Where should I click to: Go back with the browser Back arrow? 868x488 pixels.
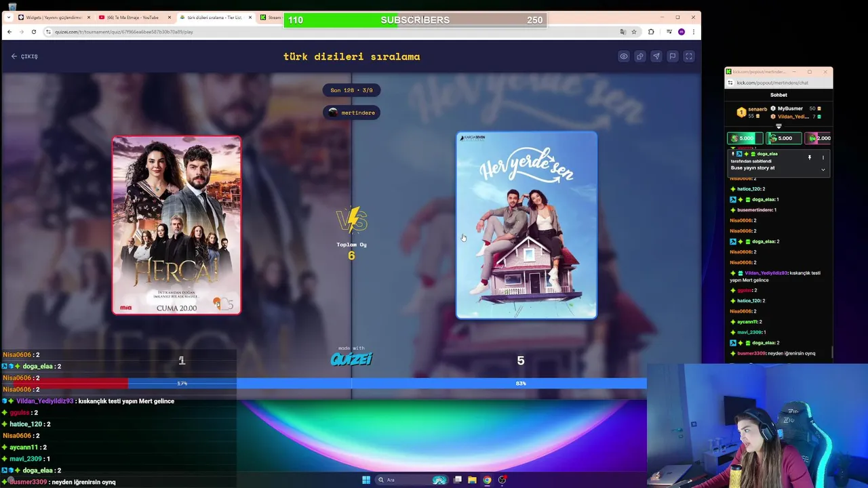click(9, 32)
